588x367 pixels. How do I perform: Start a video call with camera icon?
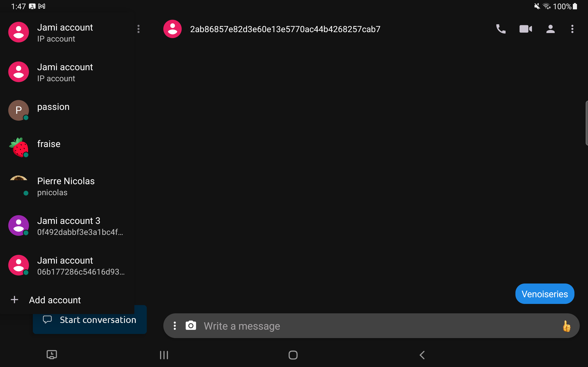click(x=526, y=29)
